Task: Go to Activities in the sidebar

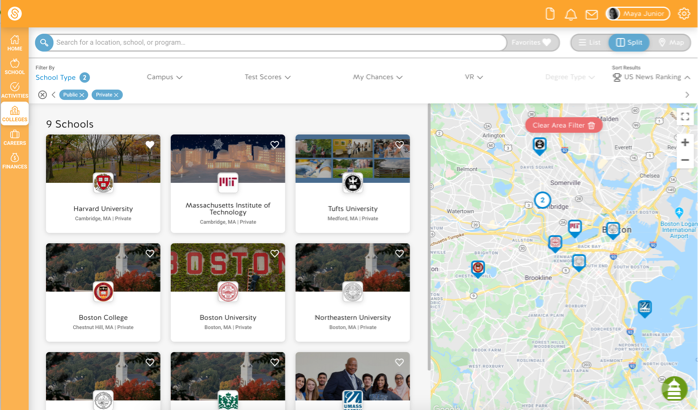Action: pyautogui.click(x=15, y=90)
